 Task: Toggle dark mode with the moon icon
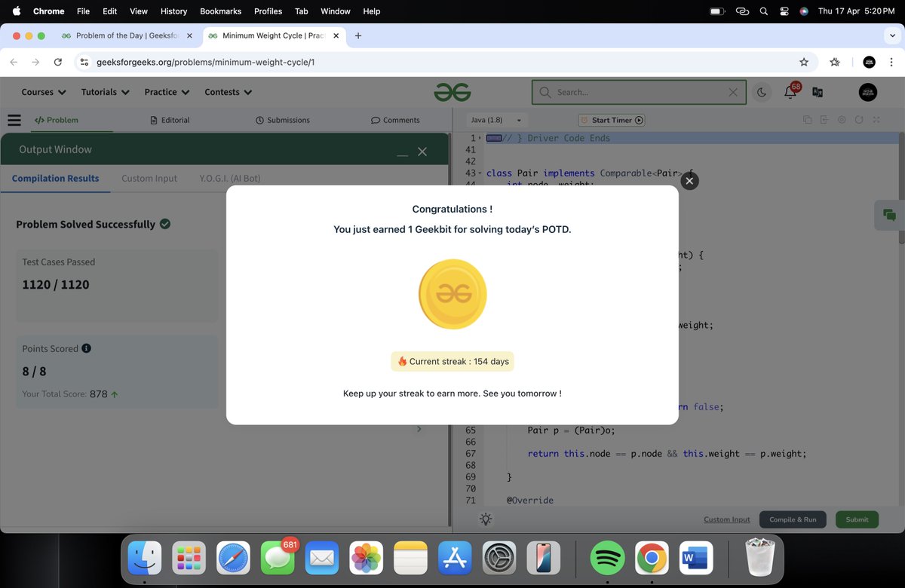[762, 92]
